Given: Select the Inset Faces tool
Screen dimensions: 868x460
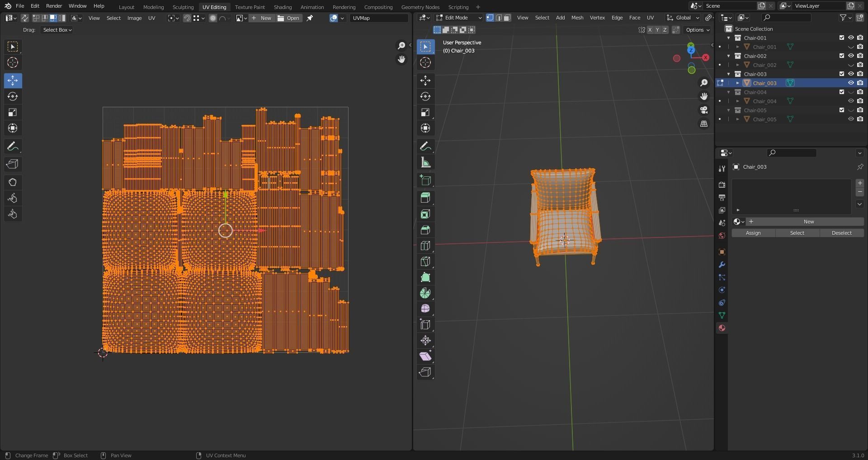Looking at the screenshot, I should pos(425,214).
